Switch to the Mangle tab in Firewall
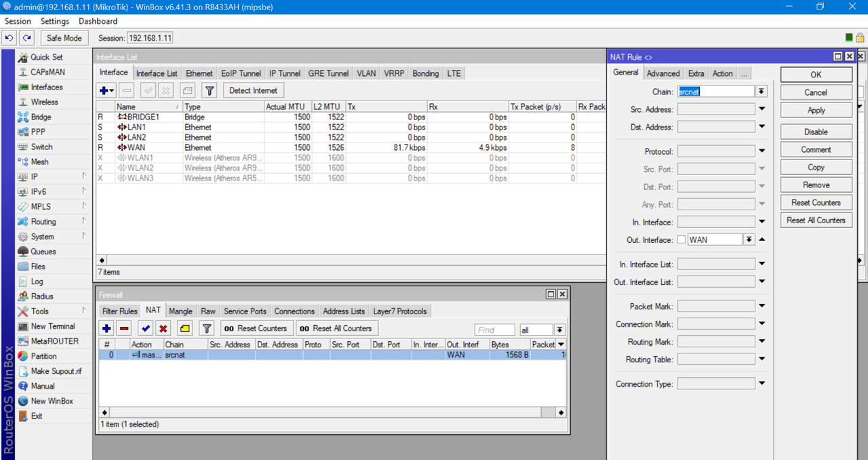The width and height of the screenshot is (868, 460). click(x=180, y=311)
